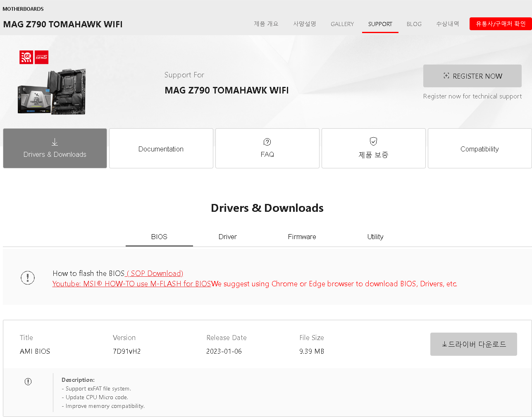Click the release date 2023-01-06
The width and height of the screenshot is (532, 417).
pos(224,351)
